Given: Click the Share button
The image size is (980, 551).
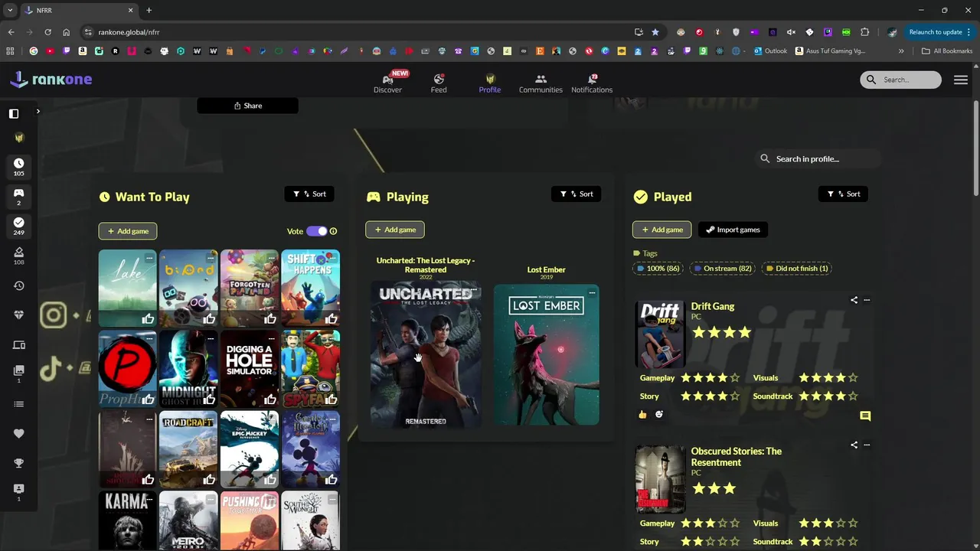Looking at the screenshot, I should coord(247,106).
